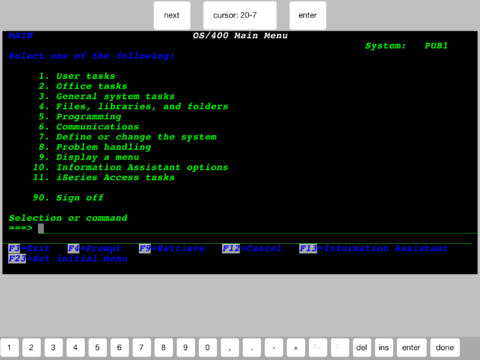Tap the del key
The image size is (480, 360).
[x=362, y=348]
